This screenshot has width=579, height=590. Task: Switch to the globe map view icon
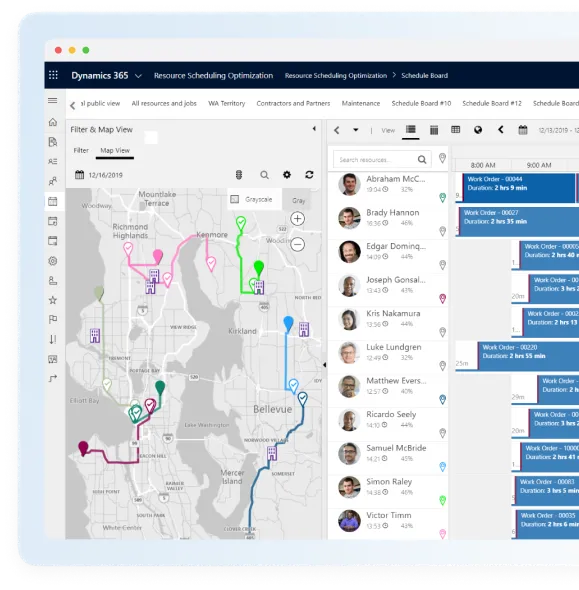(478, 130)
